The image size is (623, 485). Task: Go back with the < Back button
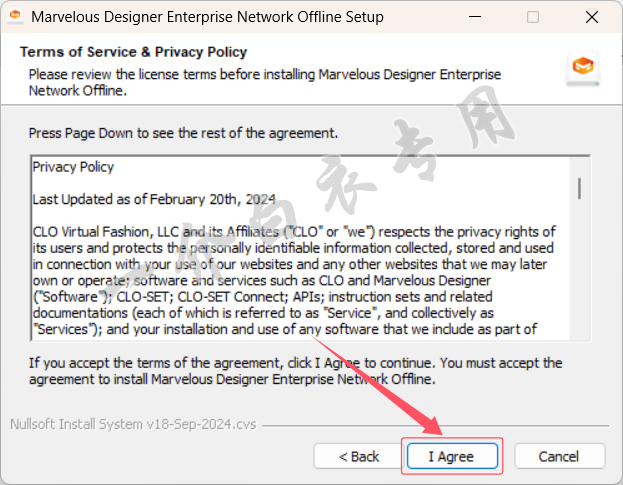point(359,456)
